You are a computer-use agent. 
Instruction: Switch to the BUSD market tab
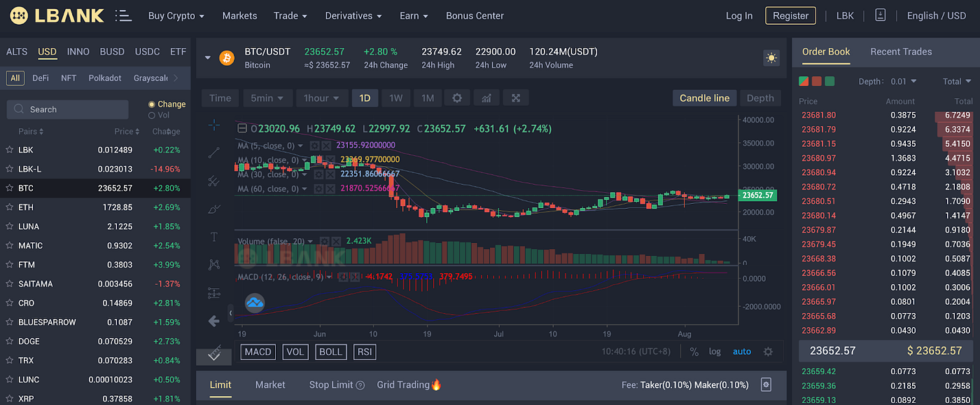click(x=112, y=52)
